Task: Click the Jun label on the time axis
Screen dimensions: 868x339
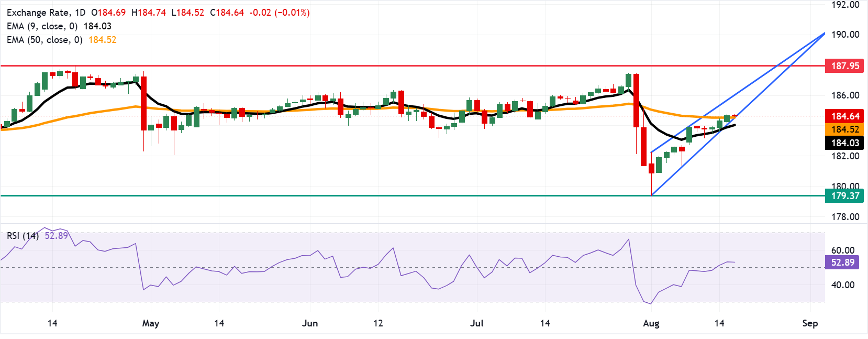Action: tap(310, 323)
